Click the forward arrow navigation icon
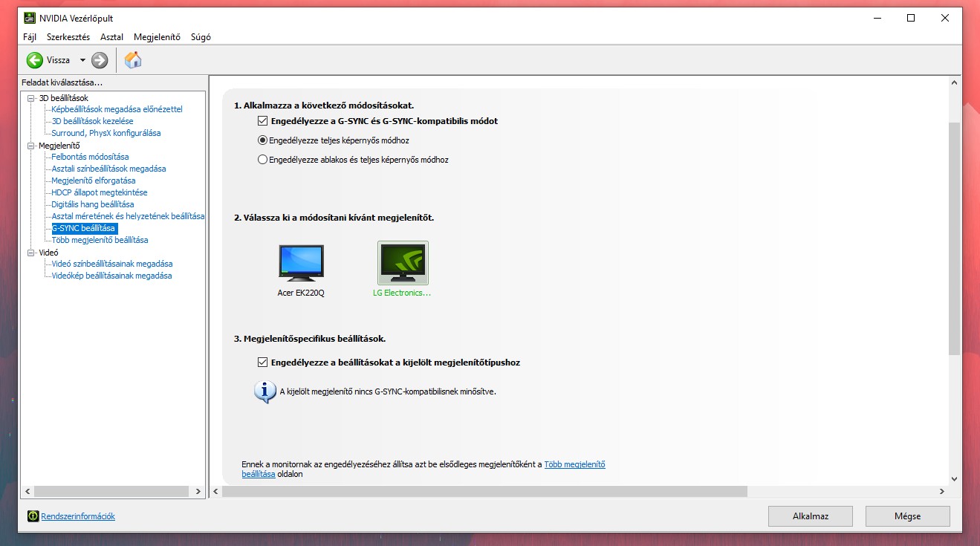Screen dimensions: 980x546 (x=100, y=60)
